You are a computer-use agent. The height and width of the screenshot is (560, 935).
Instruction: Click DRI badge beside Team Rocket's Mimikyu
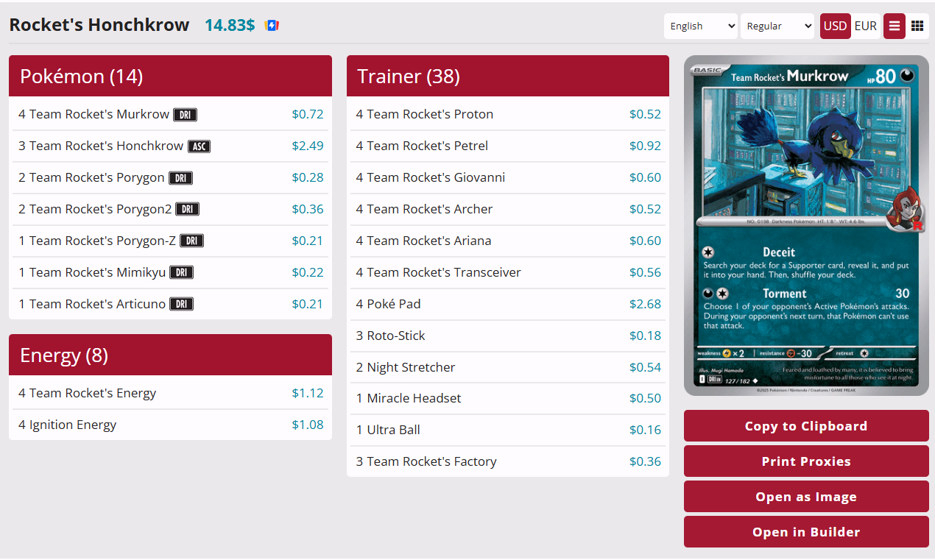pos(182,273)
